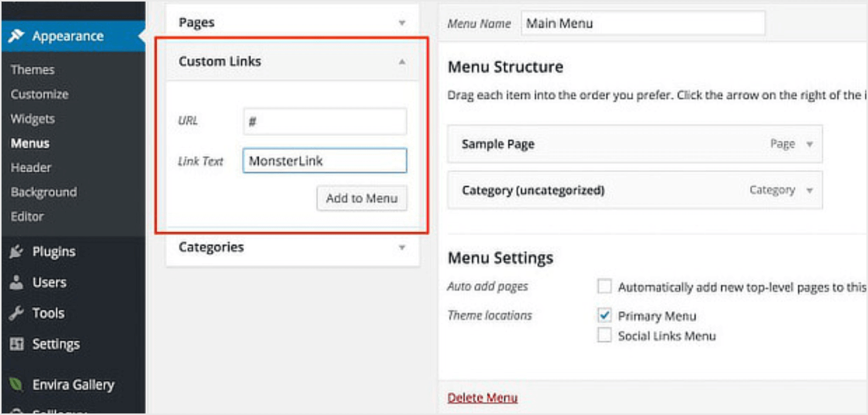Click the Delete Menu link
The image size is (868, 415).
(x=483, y=398)
